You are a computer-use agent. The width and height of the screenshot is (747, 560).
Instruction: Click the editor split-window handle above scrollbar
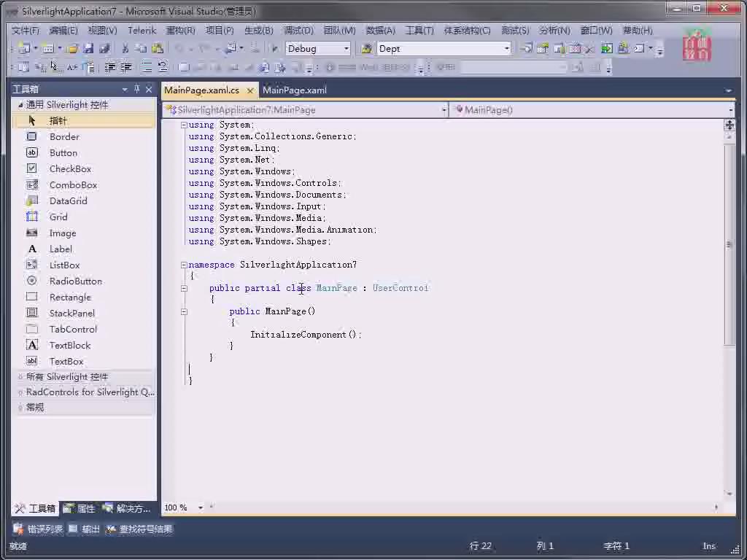coord(729,125)
